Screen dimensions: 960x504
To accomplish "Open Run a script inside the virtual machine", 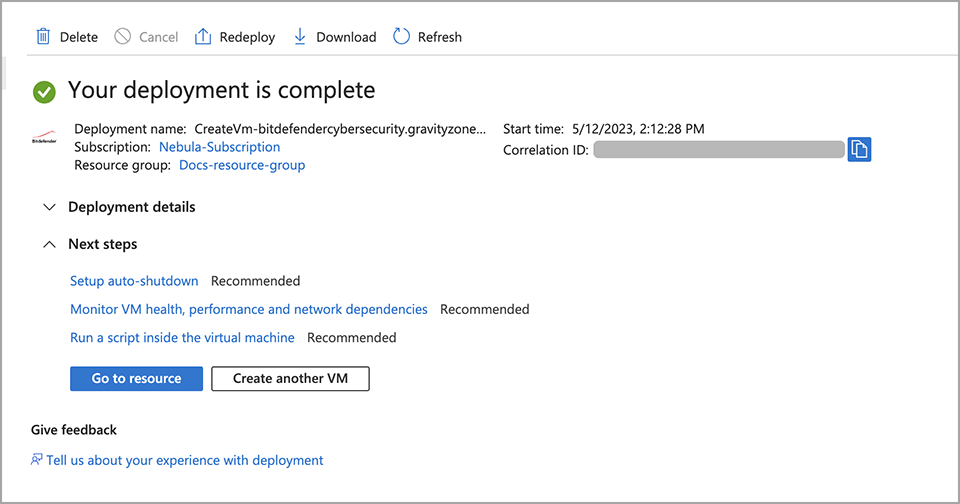I will coord(182,337).
